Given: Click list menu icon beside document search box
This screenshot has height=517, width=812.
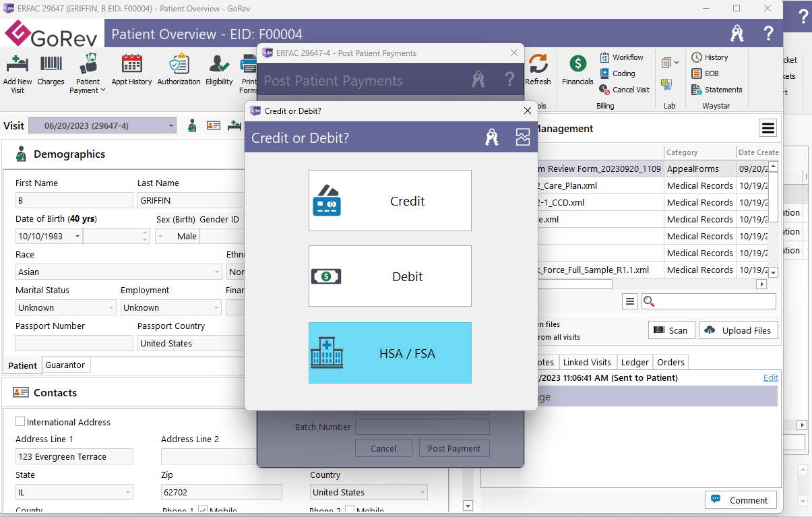Looking at the screenshot, I should pyautogui.click(x=630, y=301).
